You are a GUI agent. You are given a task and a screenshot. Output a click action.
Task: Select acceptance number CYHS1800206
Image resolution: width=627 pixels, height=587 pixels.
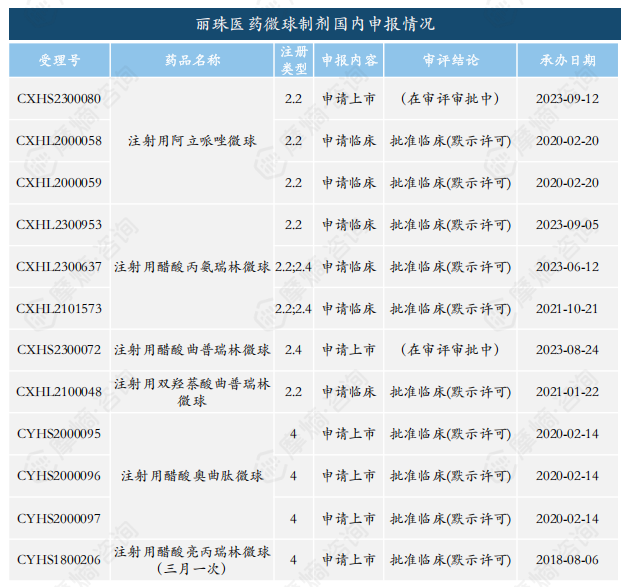click(x=59, y=560)
